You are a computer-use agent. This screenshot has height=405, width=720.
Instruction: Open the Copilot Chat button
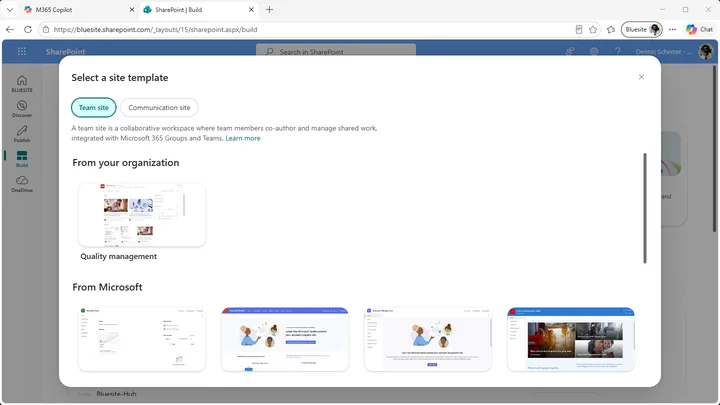[x=699, y=29]
